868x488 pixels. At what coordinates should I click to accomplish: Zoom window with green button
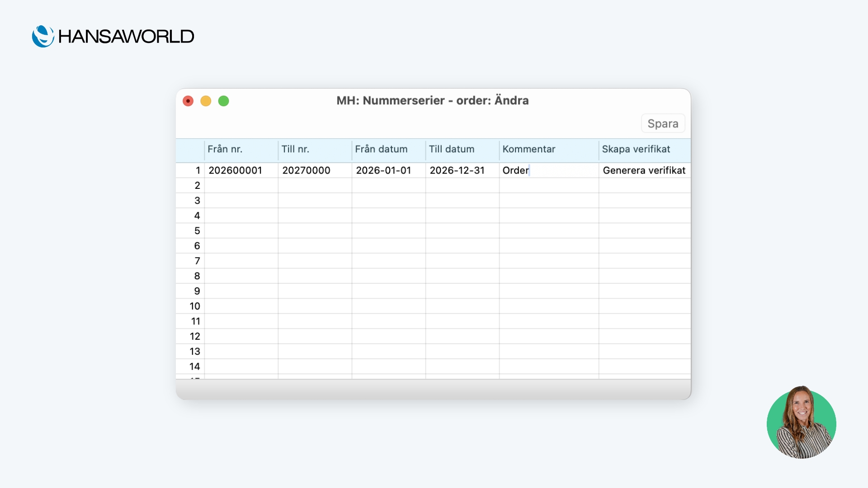pyautogui.click(x=224, y=101)
